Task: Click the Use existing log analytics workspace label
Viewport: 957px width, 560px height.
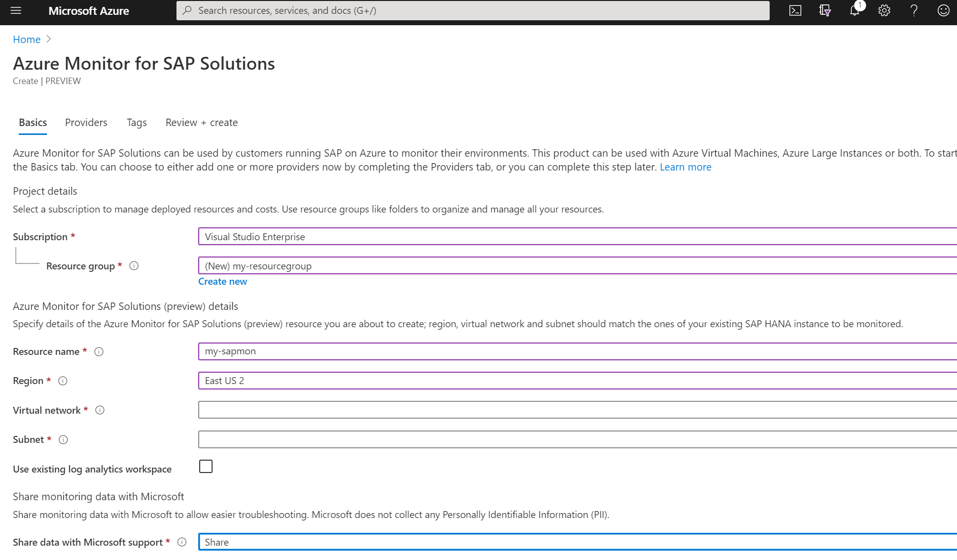Action: pyautogui.click(x=92, y=469)
